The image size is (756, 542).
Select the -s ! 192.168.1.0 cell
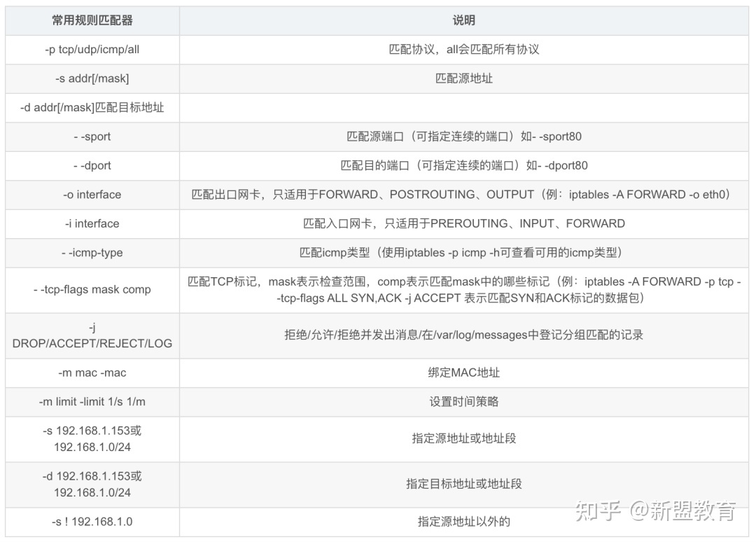click(92, 522)
